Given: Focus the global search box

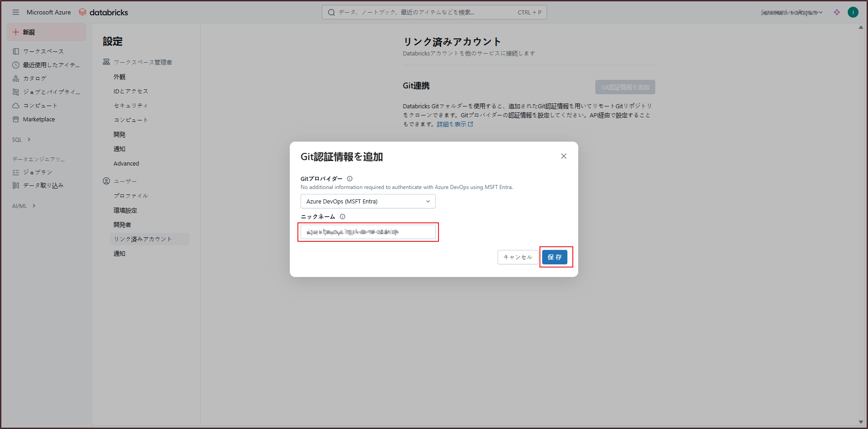Looking at the screenshot, I should coord(434,12).
